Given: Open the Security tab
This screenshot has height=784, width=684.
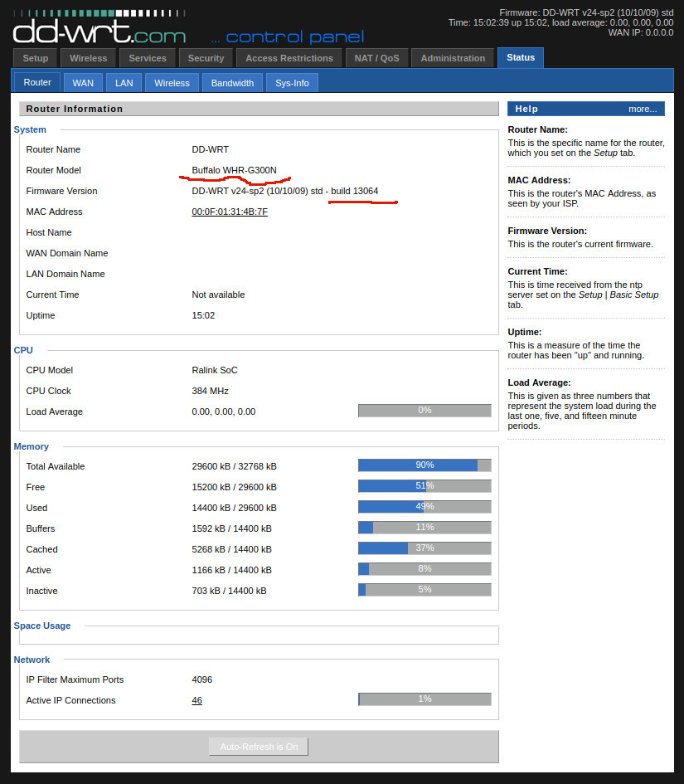Looking at the screenshot, I should pos(206,58).
